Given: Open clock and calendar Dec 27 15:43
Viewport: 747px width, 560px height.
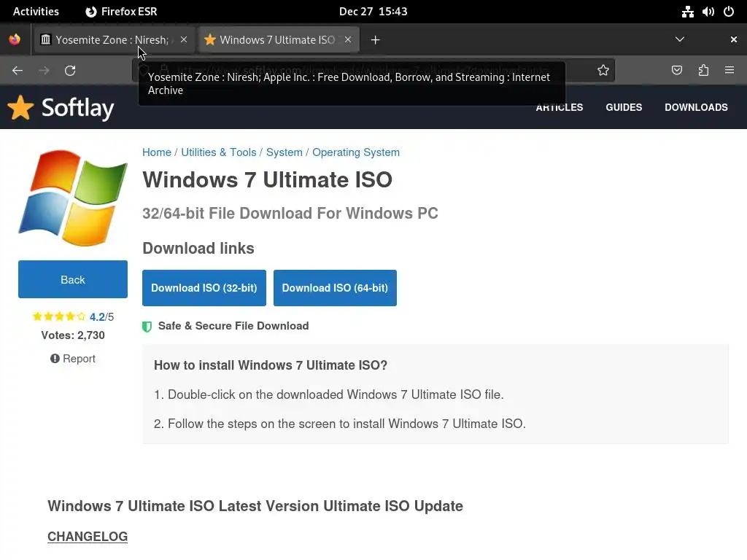Looking at the screenshot, I should [x=373, y=12].
